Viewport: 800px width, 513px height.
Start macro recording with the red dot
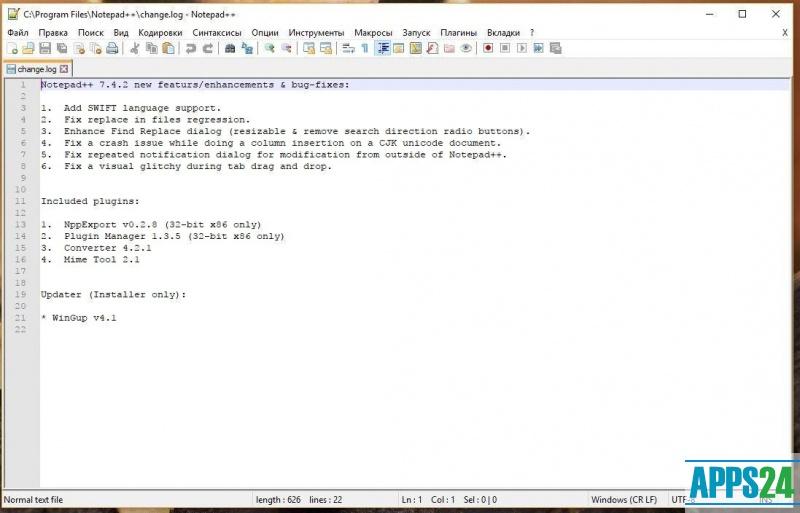(488, 48)
